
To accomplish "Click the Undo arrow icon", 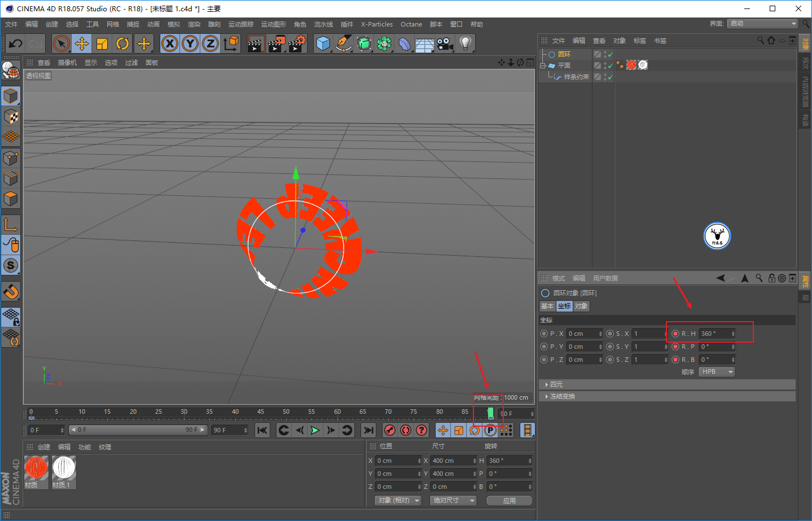I will click(16, 43).
